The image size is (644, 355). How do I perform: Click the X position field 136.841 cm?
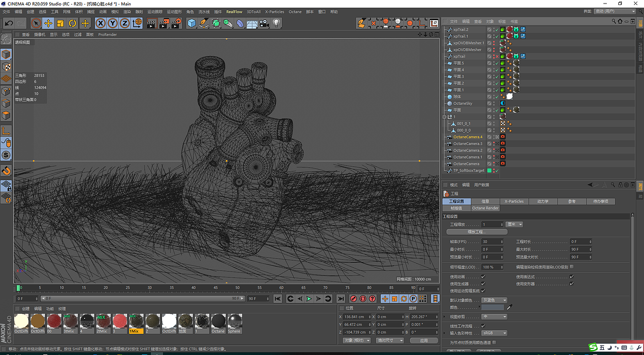coord(358,317)
